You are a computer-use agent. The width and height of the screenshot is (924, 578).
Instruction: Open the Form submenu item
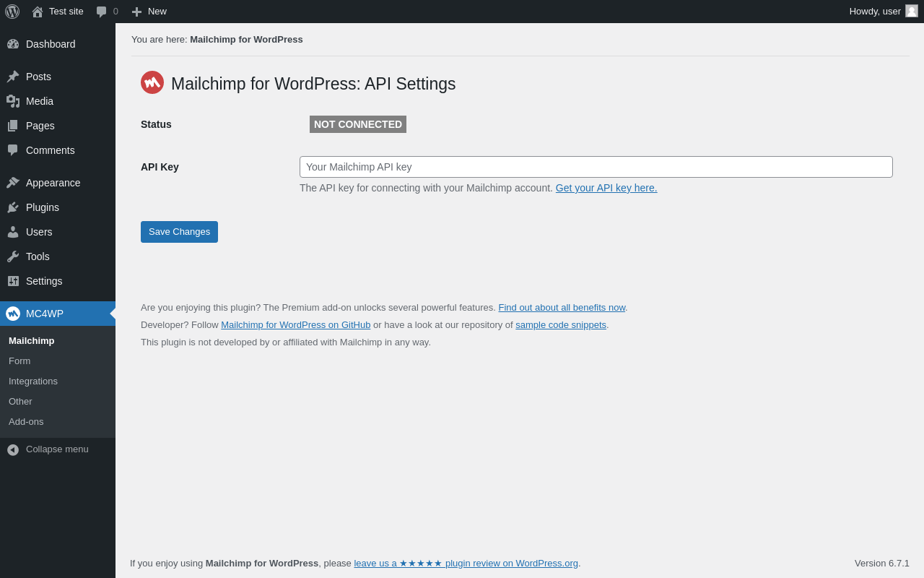[19, 361]
